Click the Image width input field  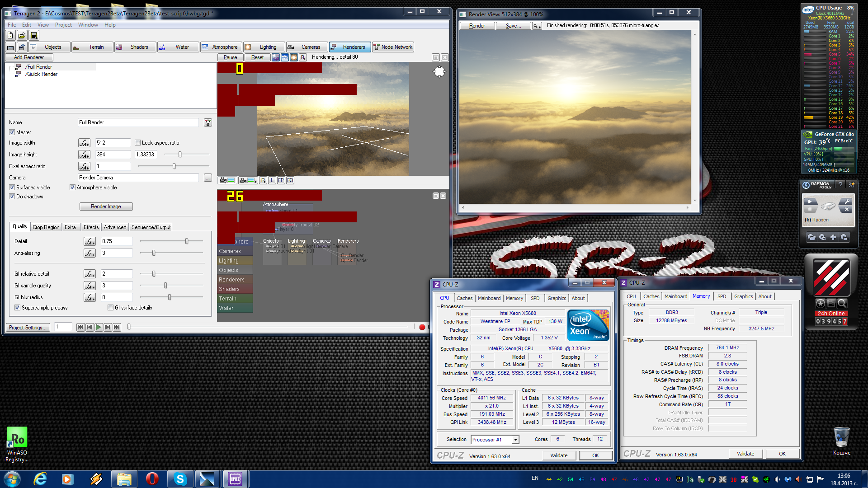click(113, 143)
